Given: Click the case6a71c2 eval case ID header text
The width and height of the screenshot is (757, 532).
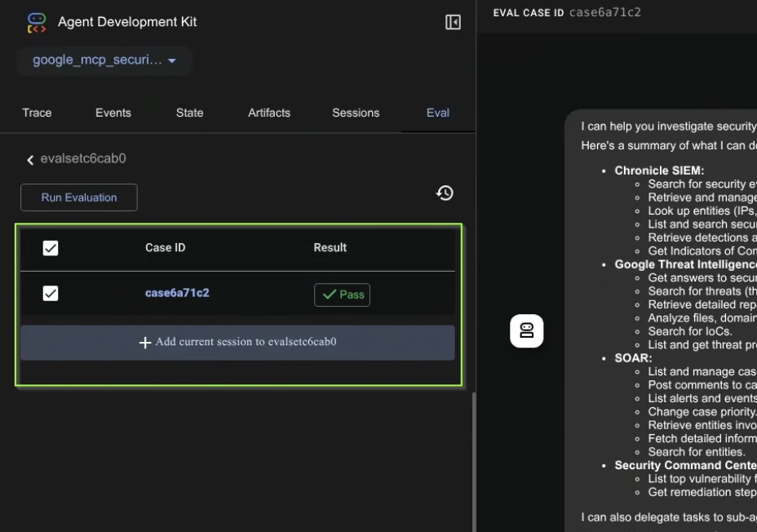Looking at the screenshot, I should (x=605, y=12).
